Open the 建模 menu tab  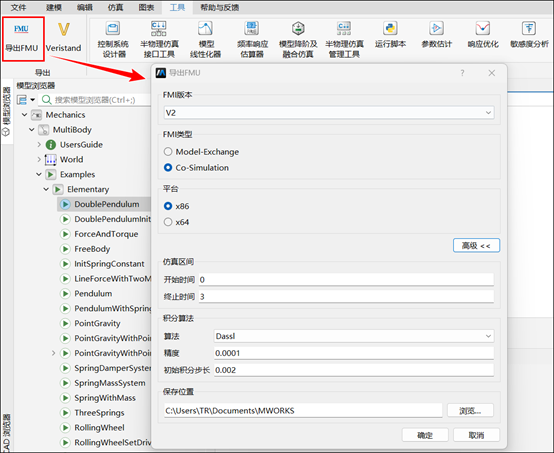[x=54, y=7]
